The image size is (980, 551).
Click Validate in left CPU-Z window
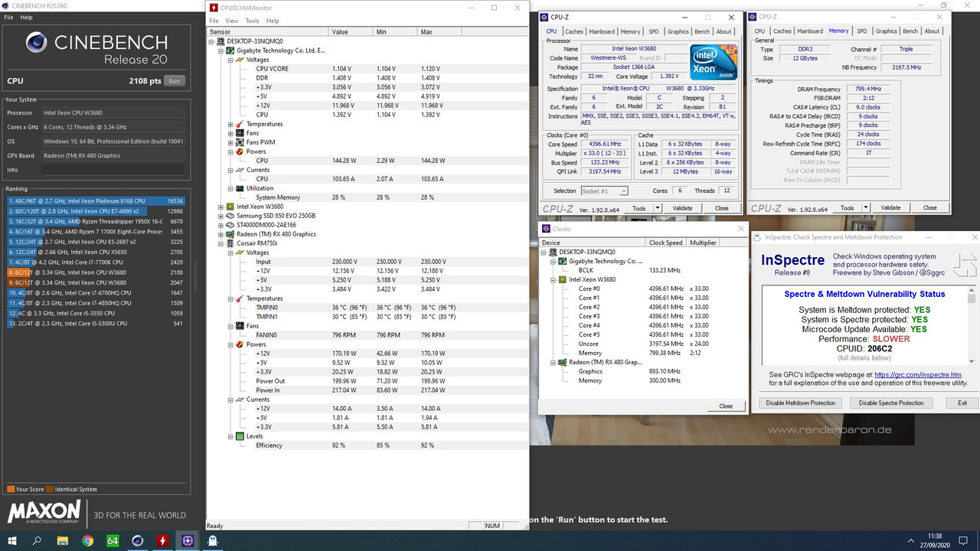click(x=682, y=208)
